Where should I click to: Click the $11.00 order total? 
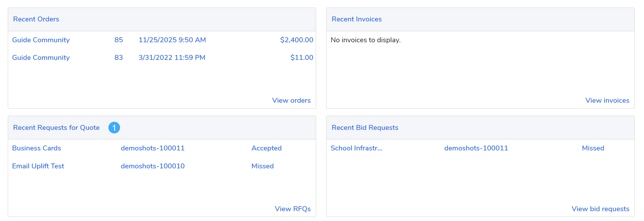(x=302, y=58)
